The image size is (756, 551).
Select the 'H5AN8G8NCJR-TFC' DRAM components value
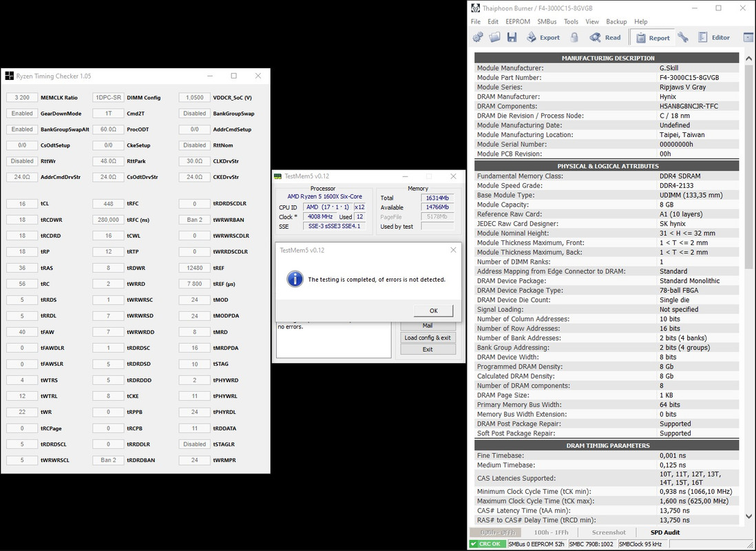tap(689, 106)
